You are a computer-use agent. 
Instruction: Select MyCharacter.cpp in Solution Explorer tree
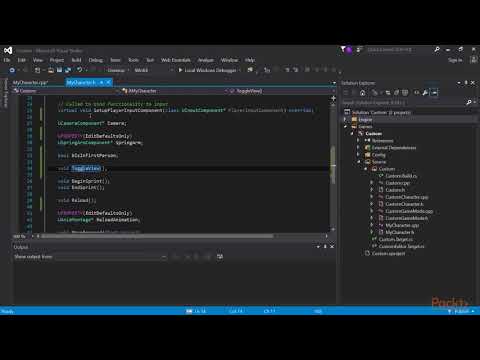(402, 225)
